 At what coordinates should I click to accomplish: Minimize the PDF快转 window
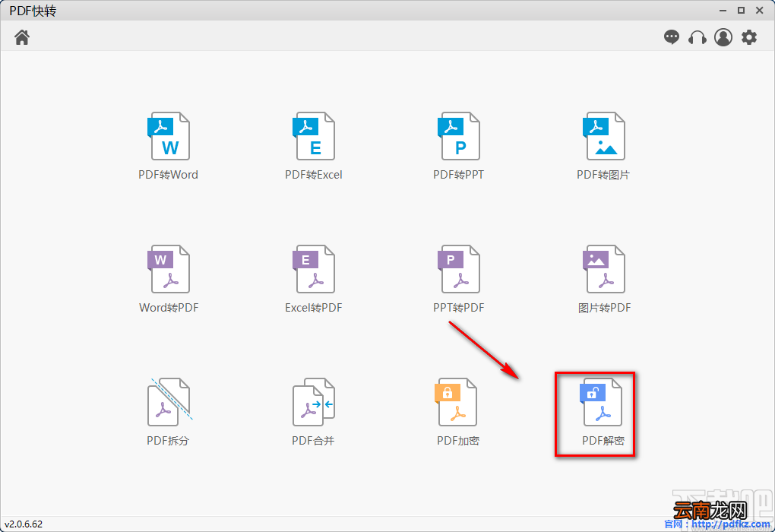[x=723, y=11]
